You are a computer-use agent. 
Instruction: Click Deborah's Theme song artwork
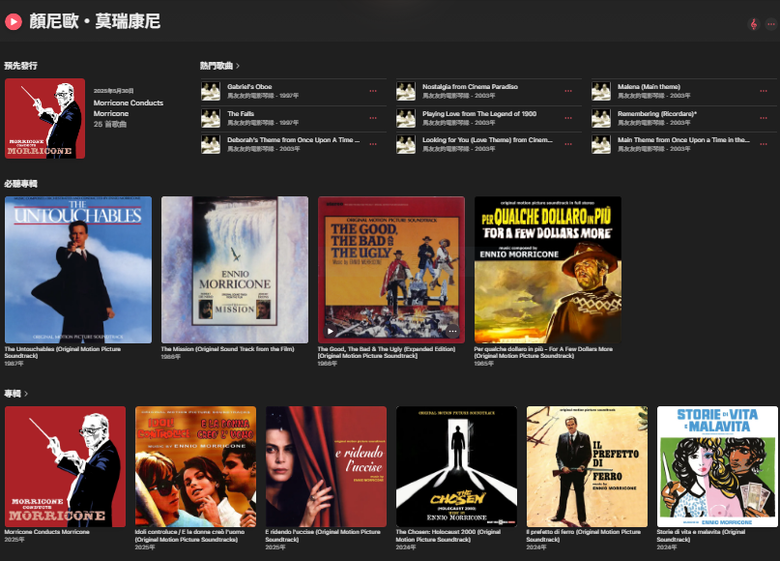(x=210, y=144)
